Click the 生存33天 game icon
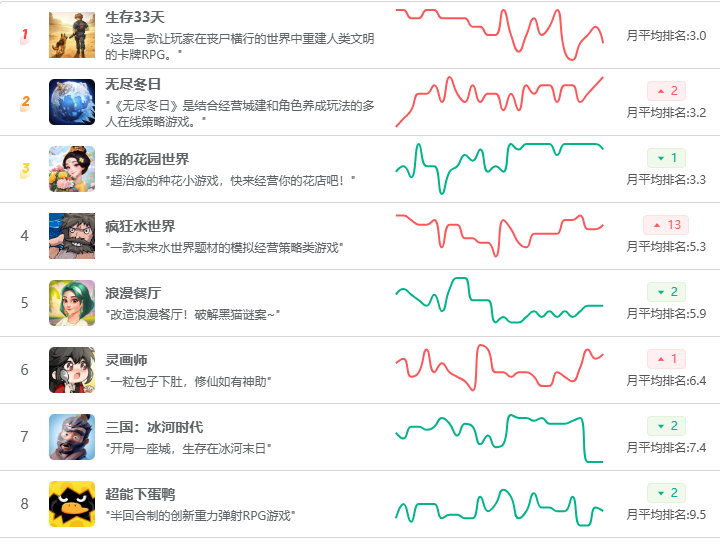Image resolution: width=720 pixels, height=544 pixels. tap(72, 35)
